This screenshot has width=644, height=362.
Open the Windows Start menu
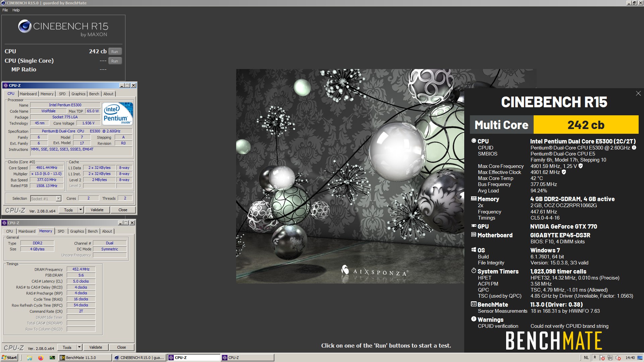9,358
